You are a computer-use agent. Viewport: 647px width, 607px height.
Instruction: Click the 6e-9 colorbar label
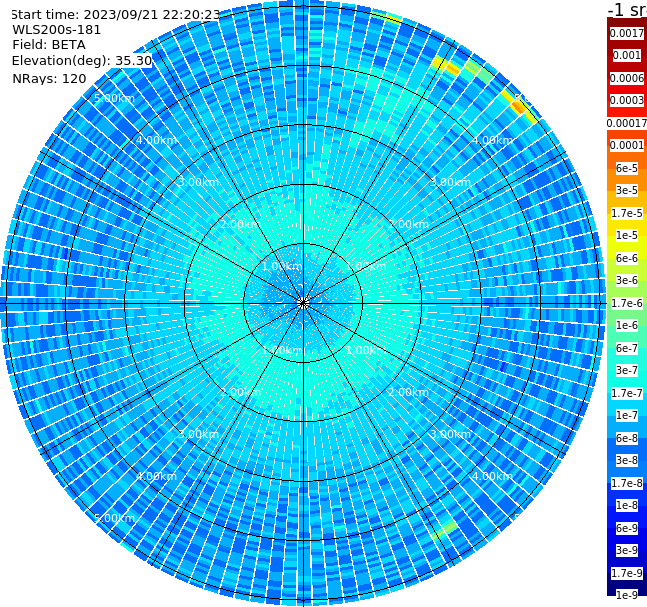(627, 528)
